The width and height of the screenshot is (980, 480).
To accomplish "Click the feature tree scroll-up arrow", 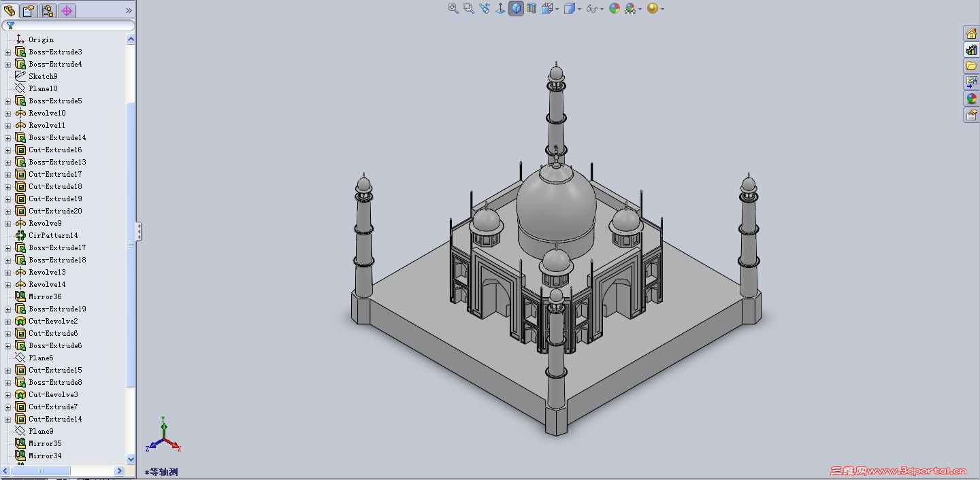I will (x=131, y=39).
